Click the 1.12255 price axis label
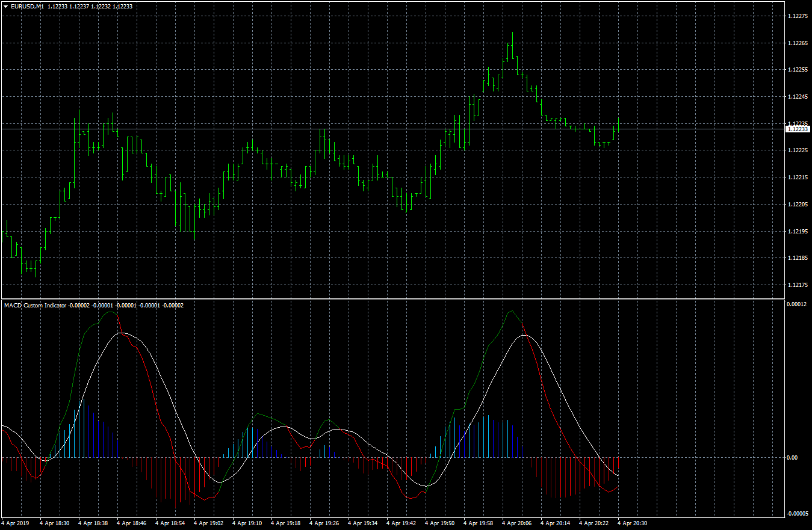 coord(797,70)
